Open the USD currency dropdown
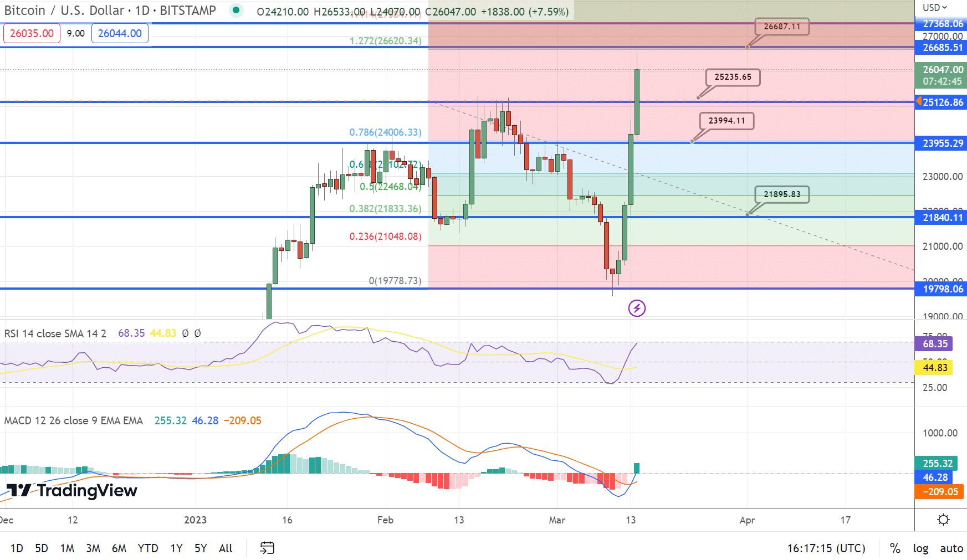The image size is (967, 560). click(x=935, y=7)
